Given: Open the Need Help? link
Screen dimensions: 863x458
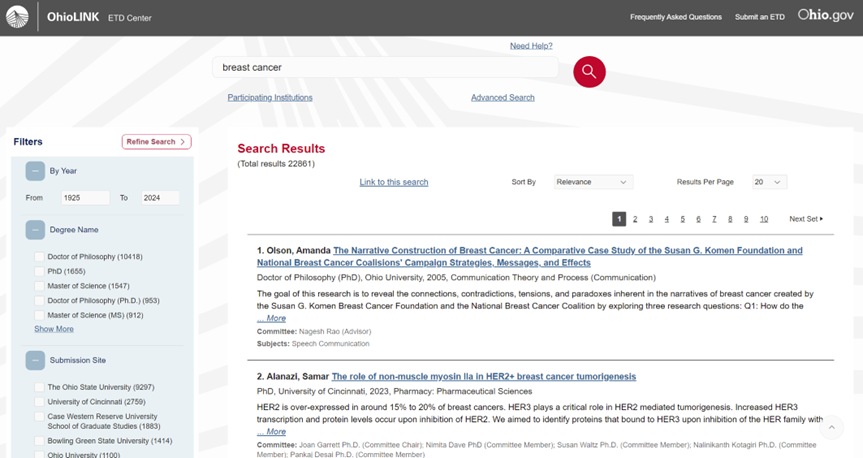Looking at the screenshot, I should [531, 46].
